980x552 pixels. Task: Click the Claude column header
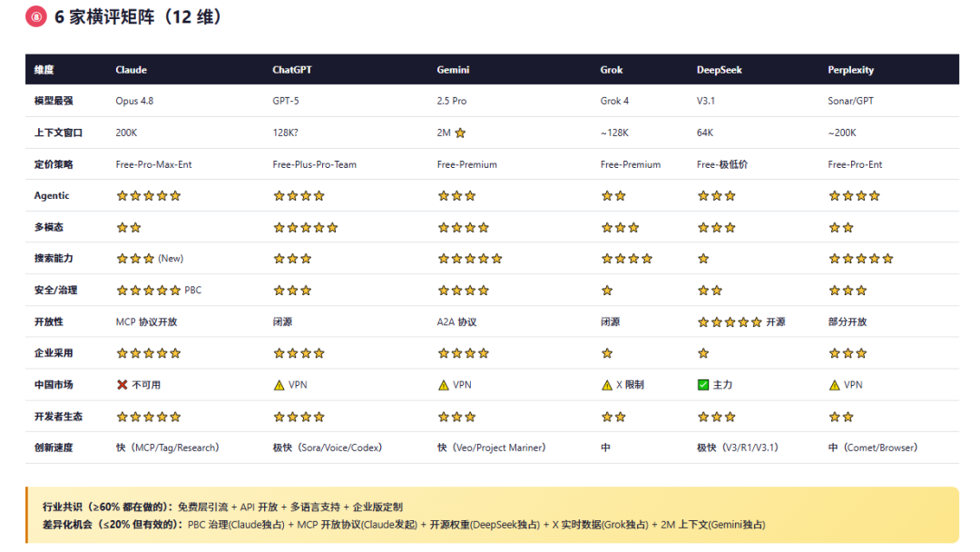pos(132,70)
